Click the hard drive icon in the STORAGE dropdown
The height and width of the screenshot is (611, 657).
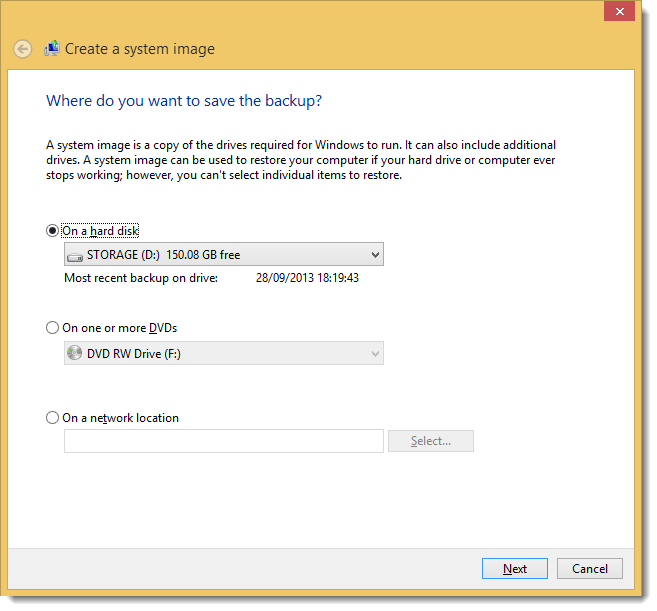(x=75, y=256)
